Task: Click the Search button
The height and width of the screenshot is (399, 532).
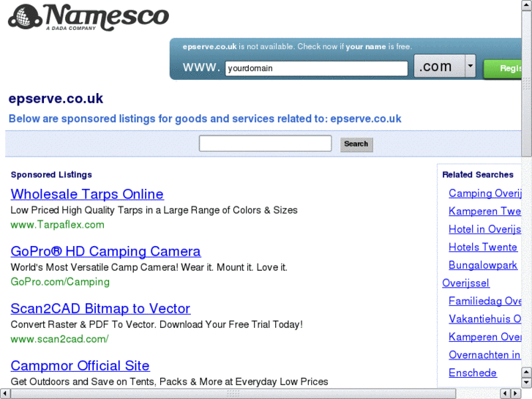Action: [356, 144]
